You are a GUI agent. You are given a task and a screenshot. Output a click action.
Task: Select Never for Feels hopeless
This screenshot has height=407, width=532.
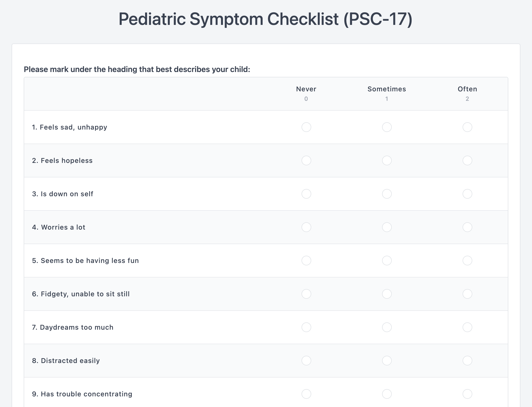click(306, 160)
